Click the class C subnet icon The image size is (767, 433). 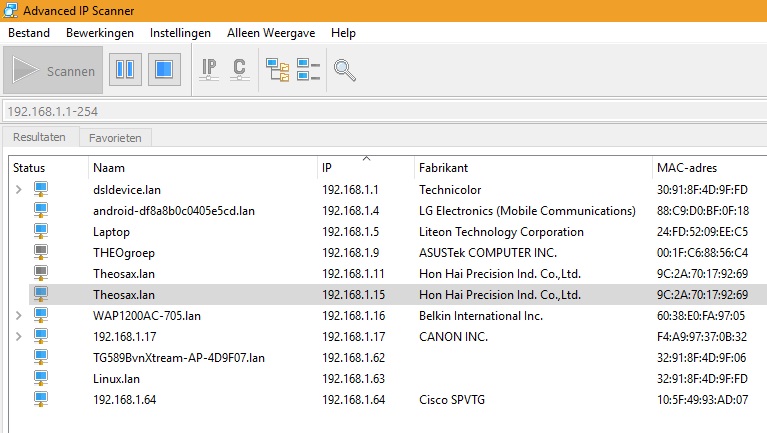point(239,69)
